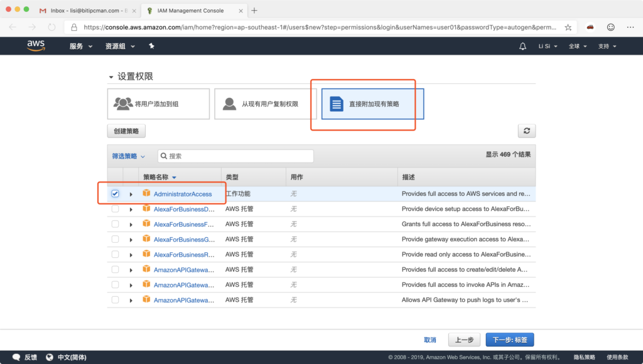643x364 pixels.
Task: Open the pinned shortcuts pushpin icon
Action: (x=151, y=46)
